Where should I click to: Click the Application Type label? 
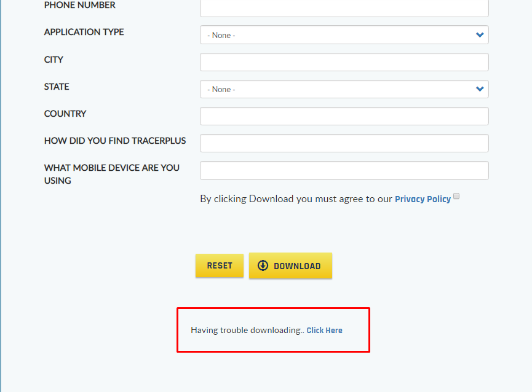click(x=84, y=32)
